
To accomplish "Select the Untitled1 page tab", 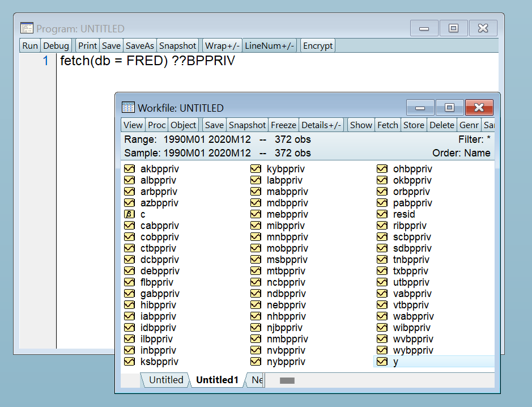I will 217,380.
